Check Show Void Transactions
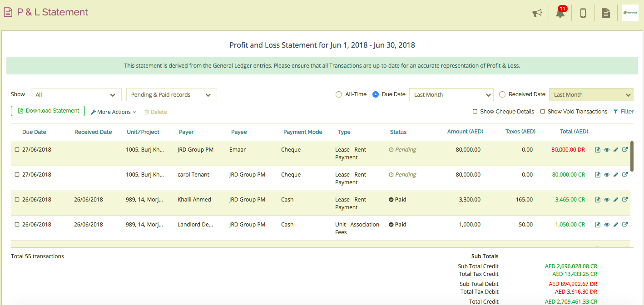The image size is (644, 305). [543, 111]
